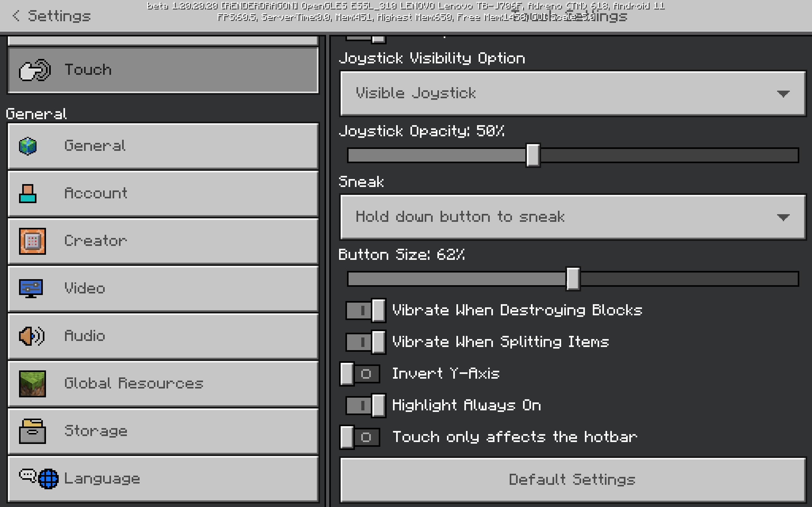Click the grass block Global Resources icon
Screen dimensions: 812x507
point(32,384)
